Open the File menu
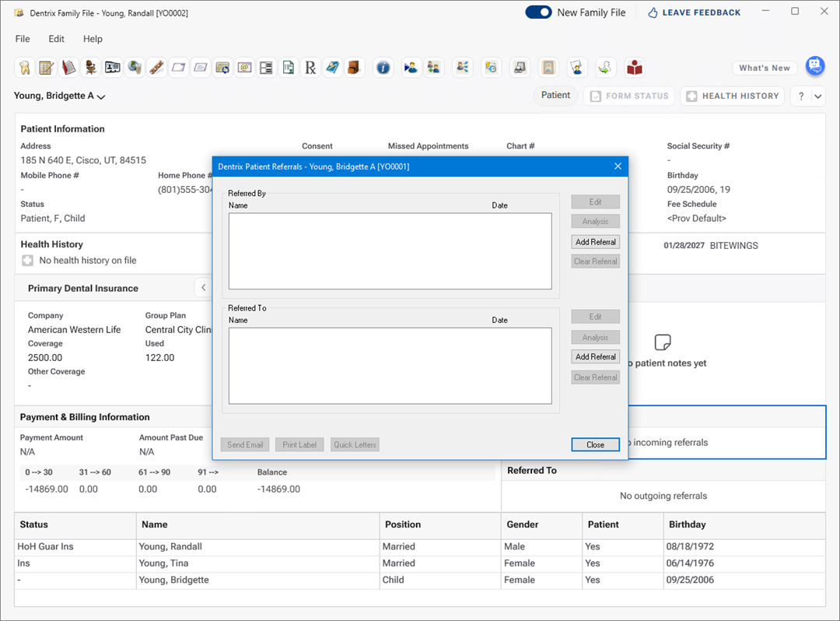 [x=23, y=39]
